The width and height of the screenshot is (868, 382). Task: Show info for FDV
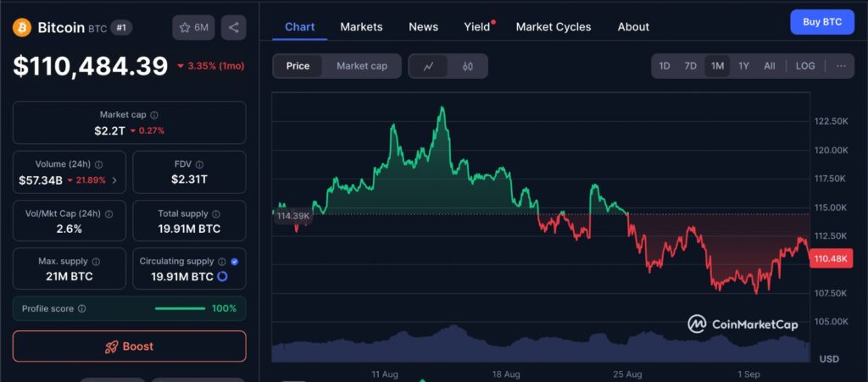[199, 164]
